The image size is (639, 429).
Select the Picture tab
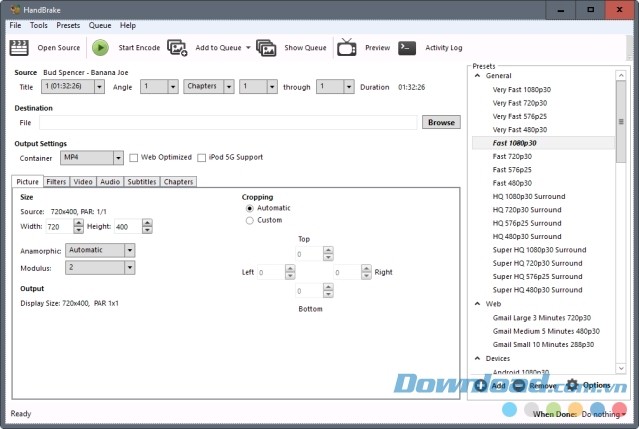[27, 182]
